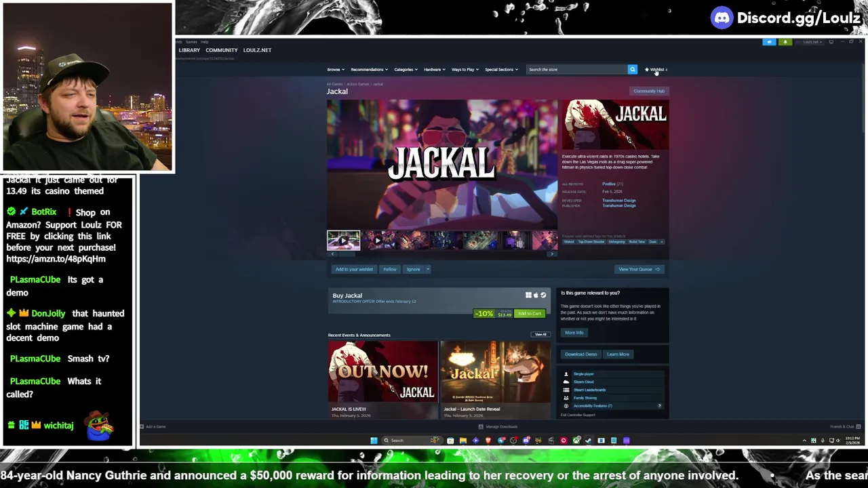Open File Explorer from the taskbar
Viewport: 868px width, 488px height.
[462, 441]
